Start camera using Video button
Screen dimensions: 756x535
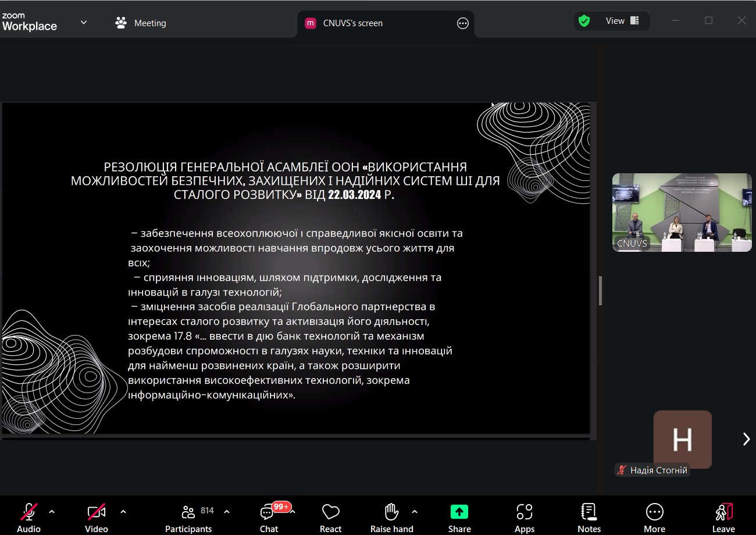coord(97,516)
